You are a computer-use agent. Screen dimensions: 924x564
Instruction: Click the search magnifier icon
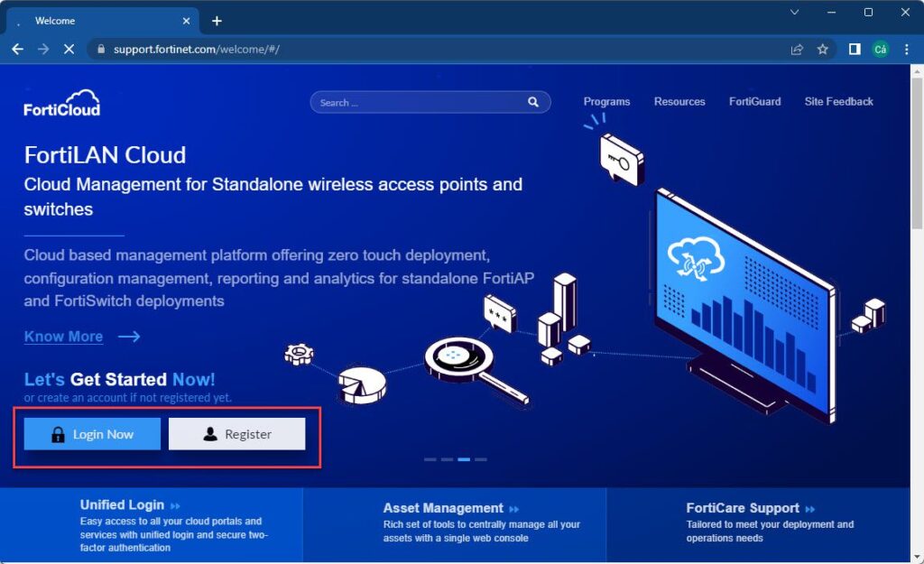533,102
